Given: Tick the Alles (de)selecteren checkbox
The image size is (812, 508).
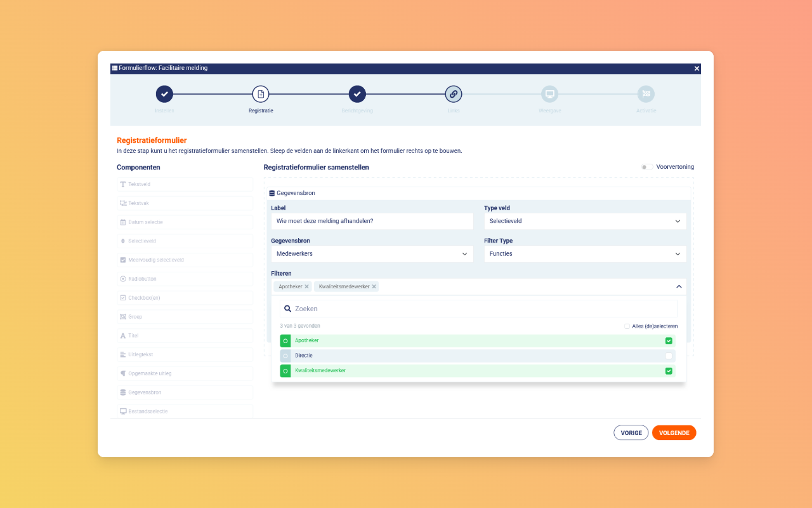Looking at the screenshot, I should (627, 326).
